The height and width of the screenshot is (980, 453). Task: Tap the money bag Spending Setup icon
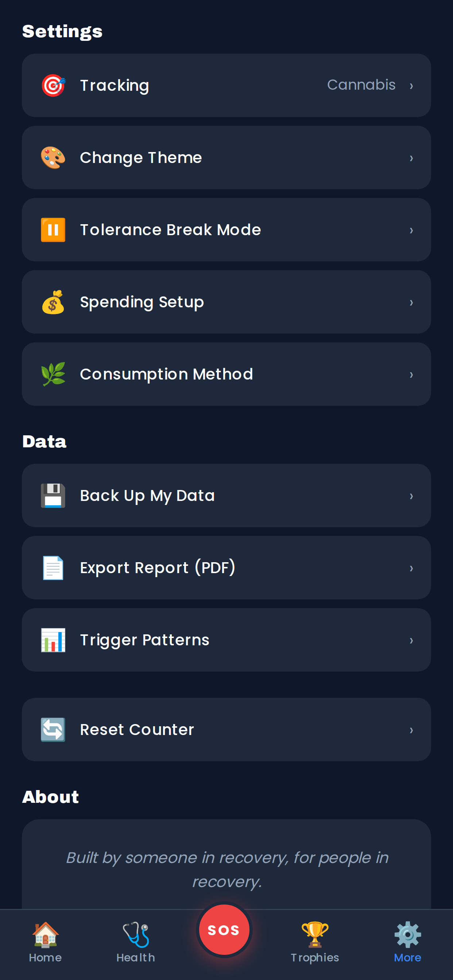(x=53, y=302)
